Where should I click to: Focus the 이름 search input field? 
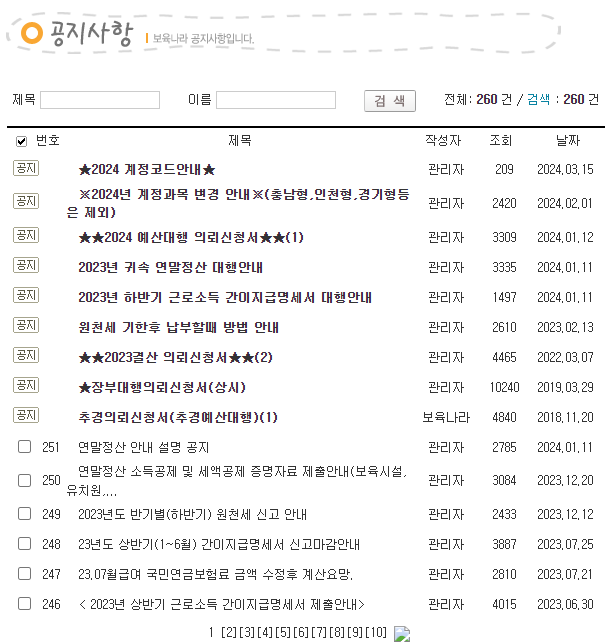(x=276, y=100)
